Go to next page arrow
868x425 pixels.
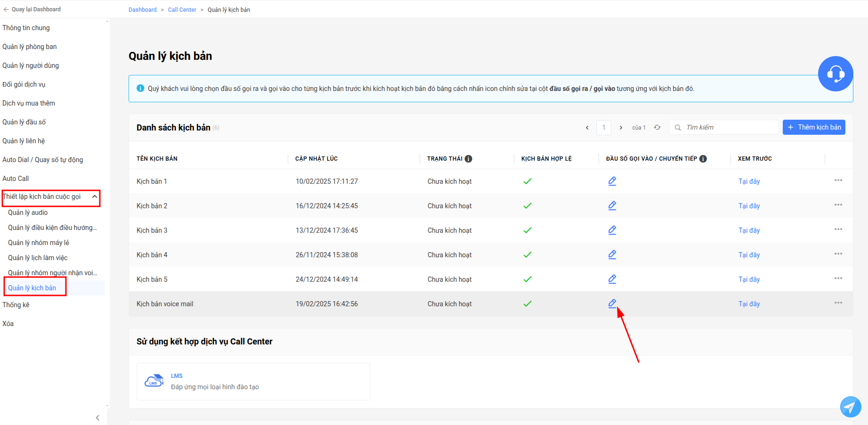(x=621, y=128)
